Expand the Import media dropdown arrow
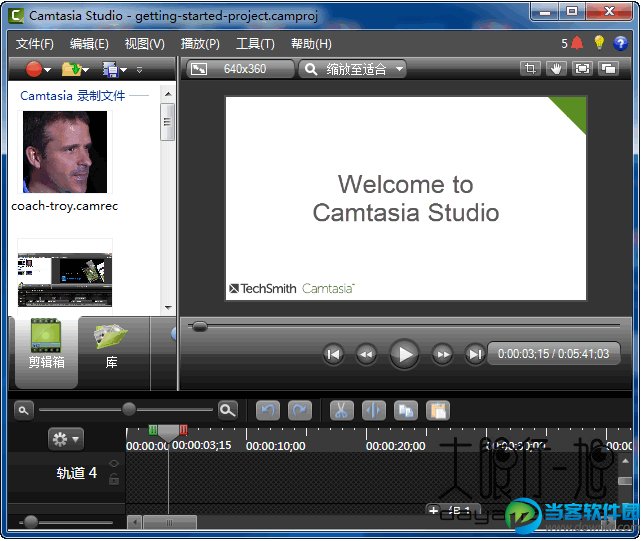Screen dimensions: 641x541 coord(85,70)
